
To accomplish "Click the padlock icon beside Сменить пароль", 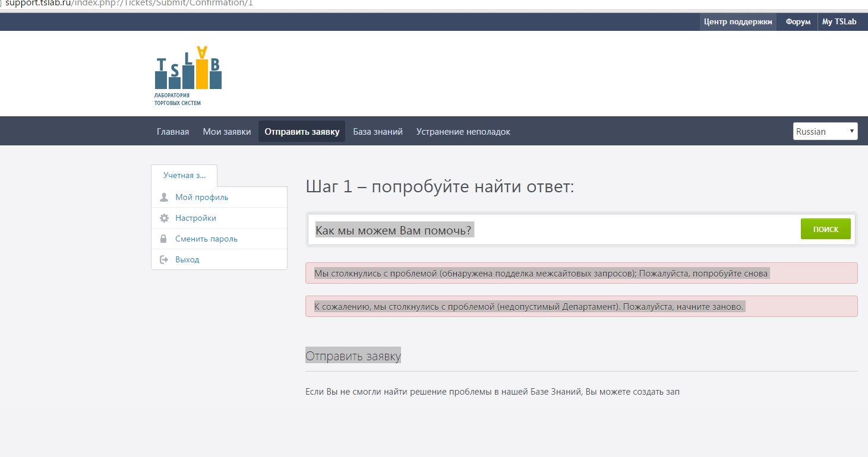I will point(164,239).
